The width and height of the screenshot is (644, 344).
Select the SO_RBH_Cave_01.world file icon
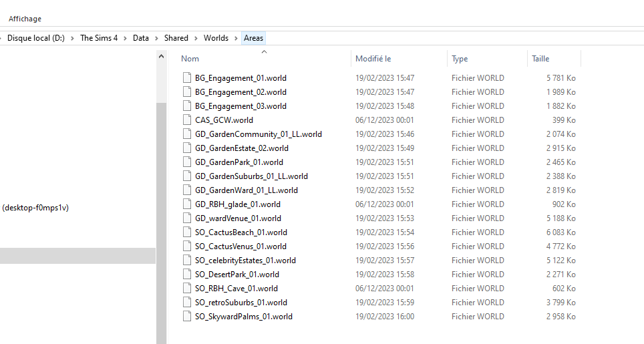pyautogui.click(x=187, y=289)
